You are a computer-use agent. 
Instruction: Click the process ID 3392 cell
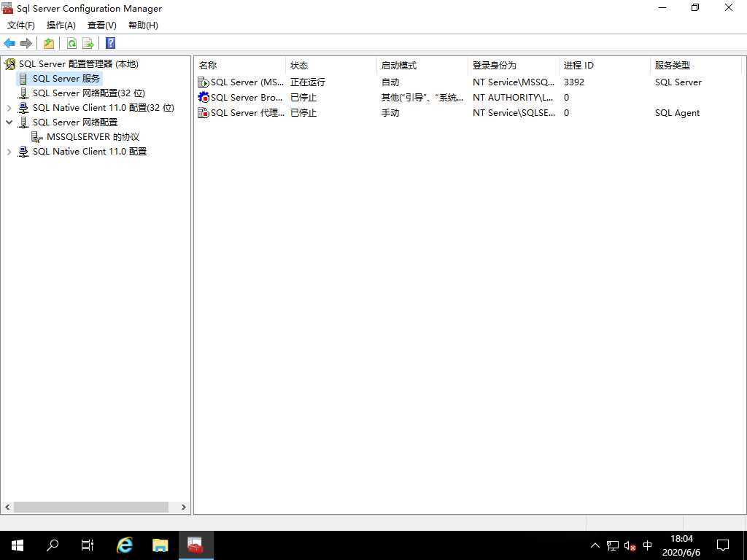tap(574, 82)
